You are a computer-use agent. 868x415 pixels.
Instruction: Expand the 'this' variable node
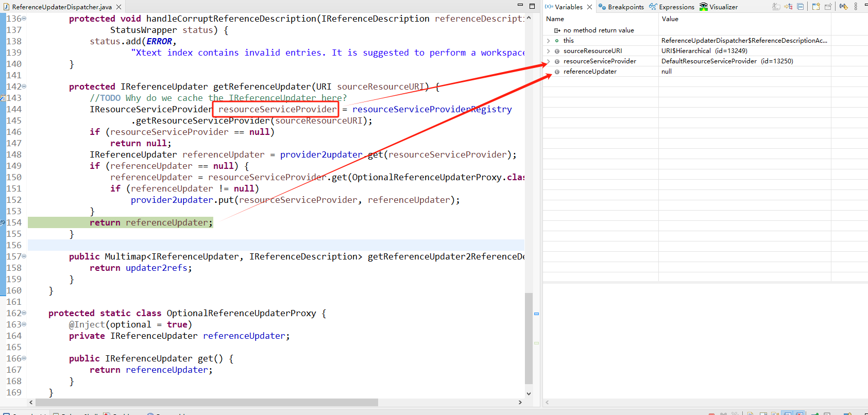point(549,41)
